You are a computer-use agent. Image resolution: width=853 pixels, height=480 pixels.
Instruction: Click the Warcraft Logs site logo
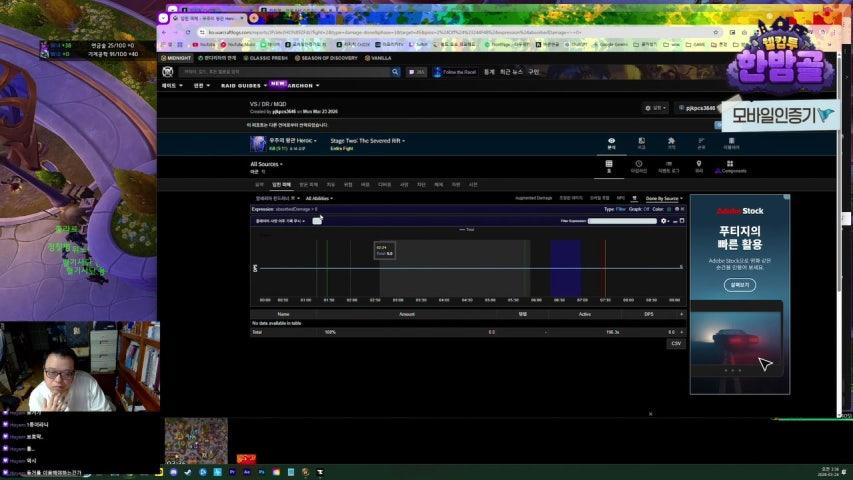coord(167,72)
